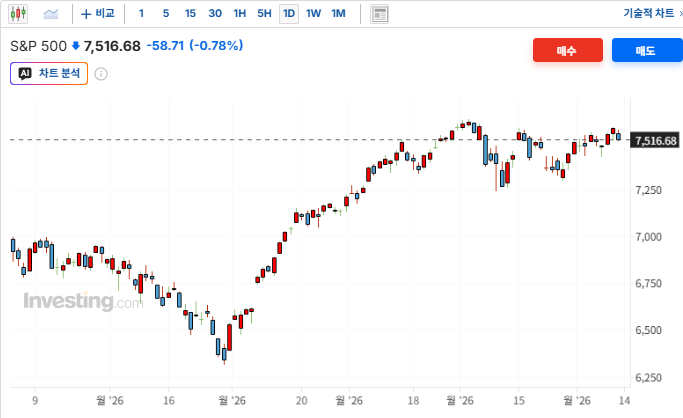Click the red 매수 buy button
683x418 pixels.
(568, 50)
